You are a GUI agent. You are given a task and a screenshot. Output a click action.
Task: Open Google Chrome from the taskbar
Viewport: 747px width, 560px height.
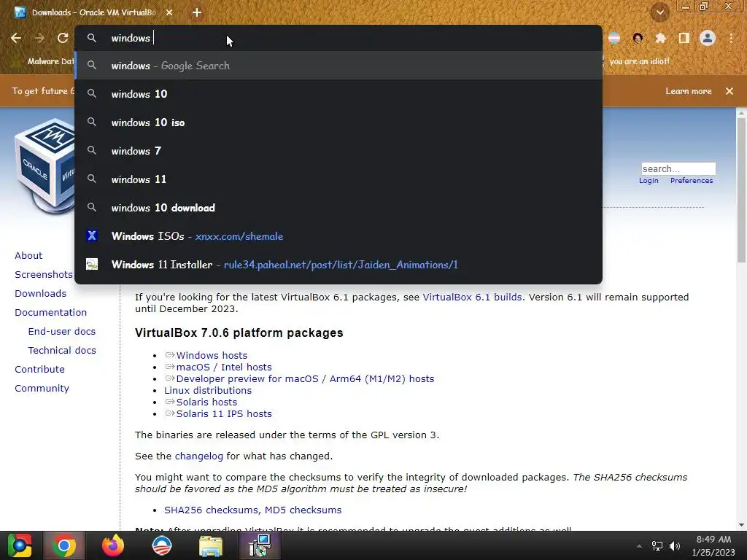[x=64, y=545]
